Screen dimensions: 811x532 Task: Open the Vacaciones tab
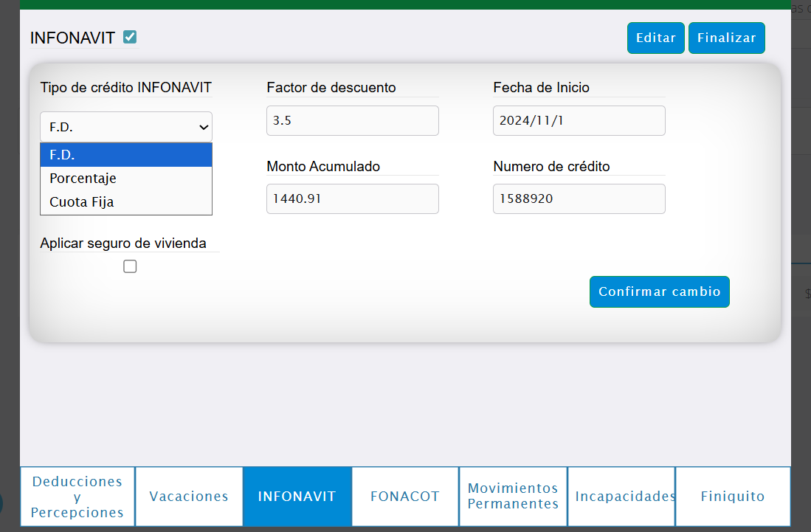(x=189, y=497)
